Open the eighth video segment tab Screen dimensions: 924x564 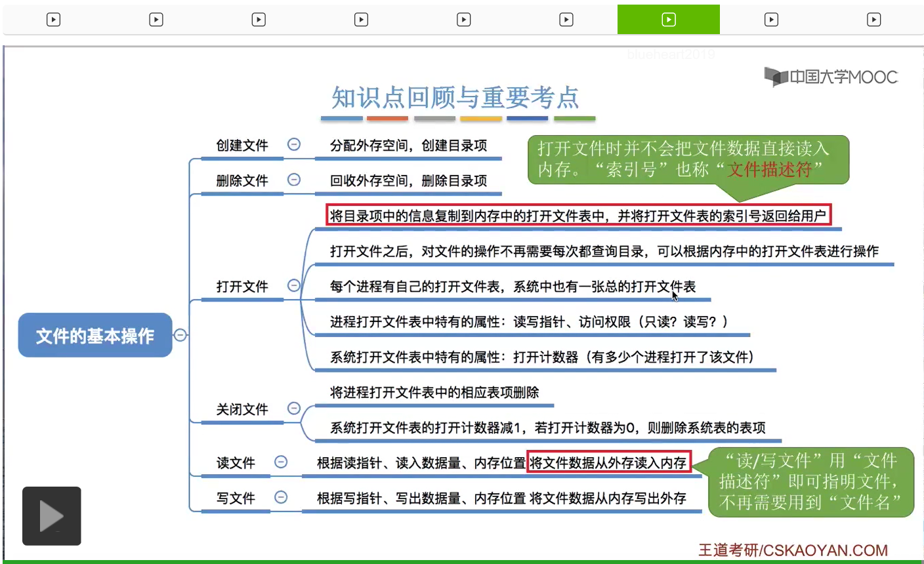[772, 20]
